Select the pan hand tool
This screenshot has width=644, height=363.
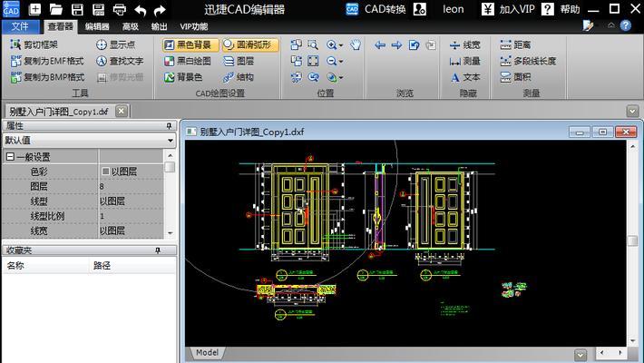point(356,44)
